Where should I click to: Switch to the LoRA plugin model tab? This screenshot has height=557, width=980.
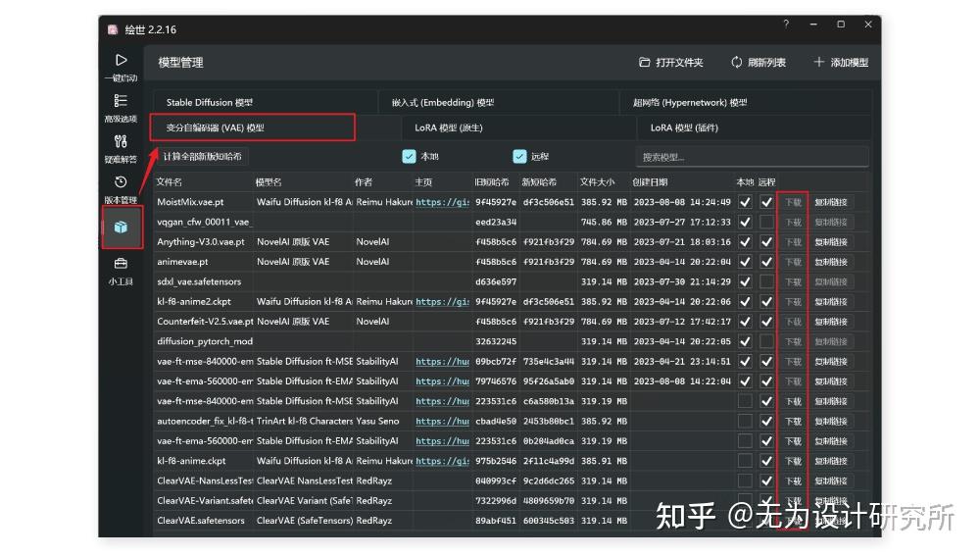pos(754,127)
